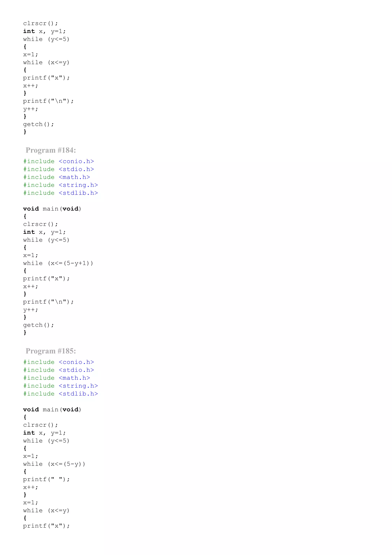392x555 pixels.
Task: Click "y++;" above the Program #184 heading
Action: (x=31, y=109)
